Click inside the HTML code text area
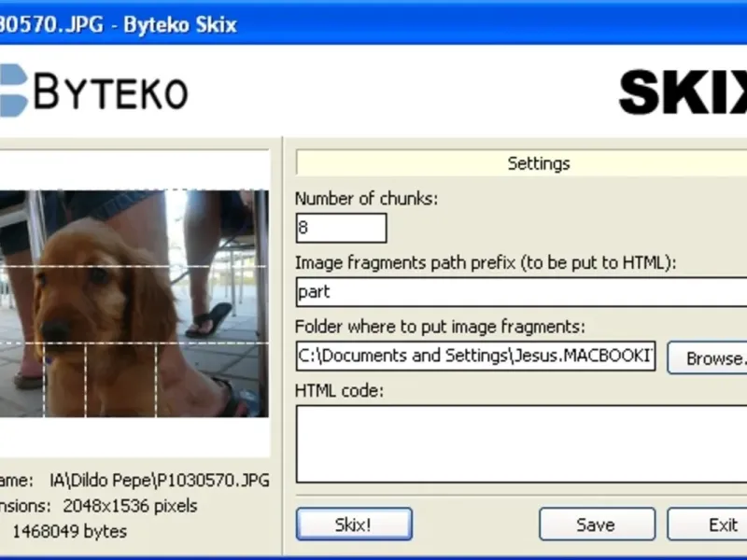 point(521,444)
